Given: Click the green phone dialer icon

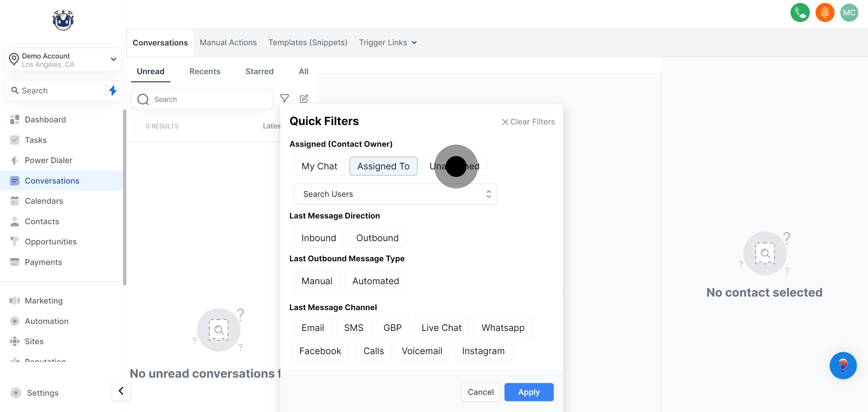Looking at the screenshot, I should pos(800,13).
